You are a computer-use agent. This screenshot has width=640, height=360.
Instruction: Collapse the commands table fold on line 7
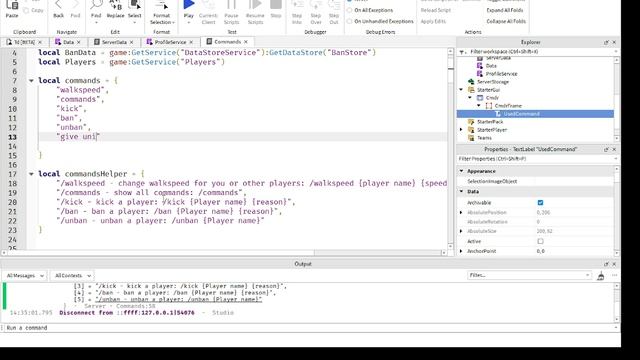[31, 81]
